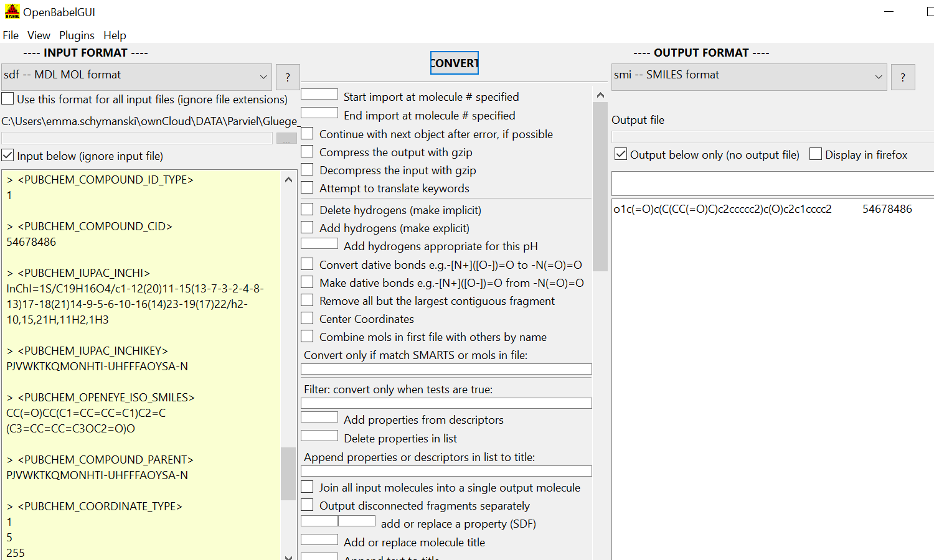Click 'Append properties or descriptors' title field
The height and width of the screenshot is (560, 934).
coord(446,471)
